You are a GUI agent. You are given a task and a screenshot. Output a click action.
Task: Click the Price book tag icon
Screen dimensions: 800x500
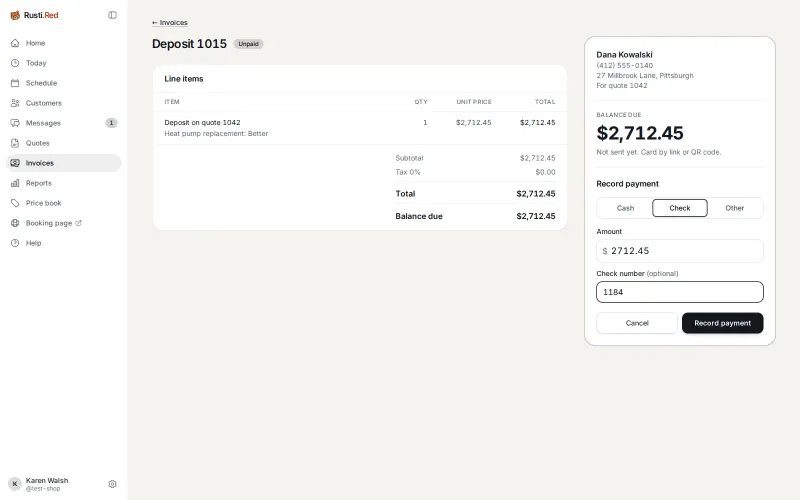15,203
